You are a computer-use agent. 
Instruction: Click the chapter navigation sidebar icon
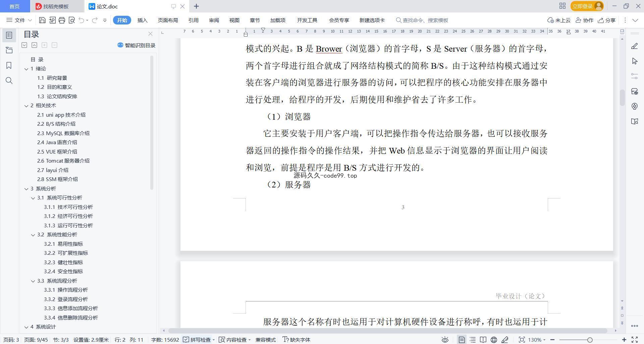point(9,50)
